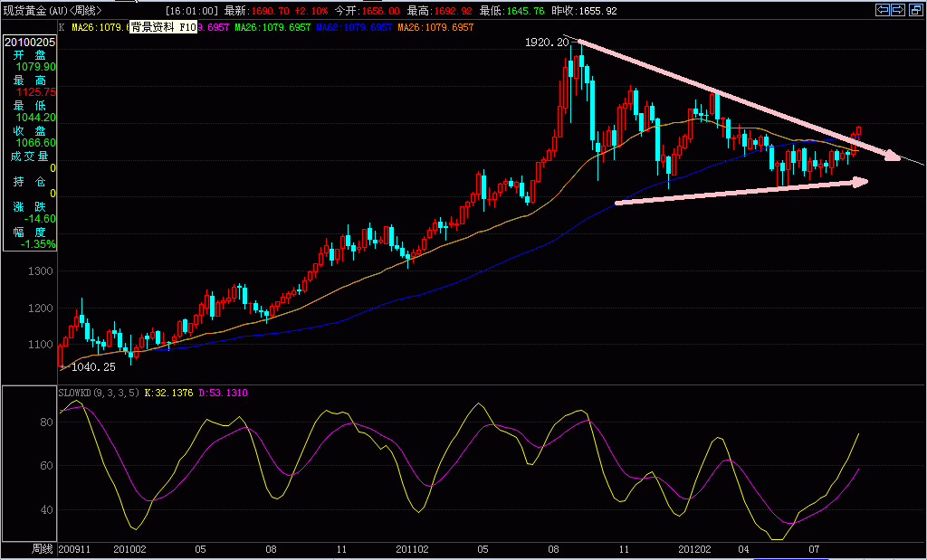The height and width of the screenshot is (560, 927).
Task: Click the 开盘 value 1079.90
Action: pyautogui.click(x=36, y=67)
